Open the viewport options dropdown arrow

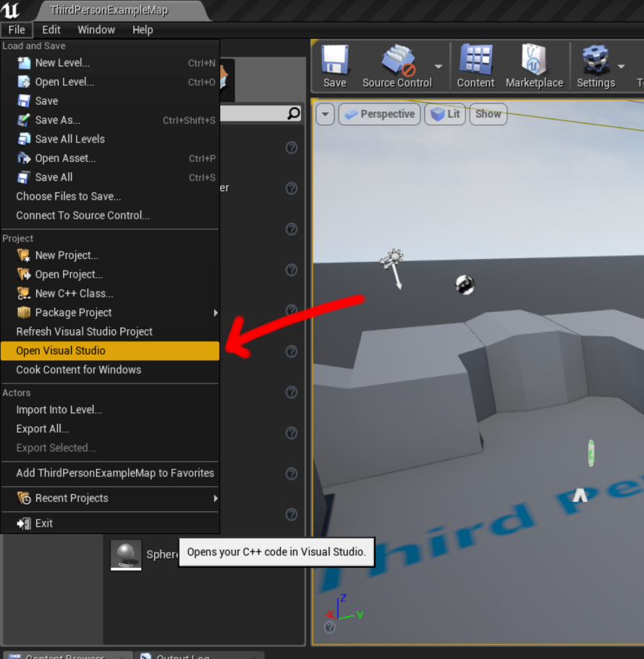325,114
